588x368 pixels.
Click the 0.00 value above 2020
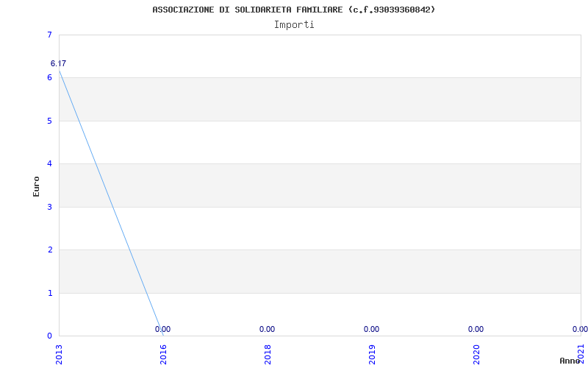click(x=476, y=329)
